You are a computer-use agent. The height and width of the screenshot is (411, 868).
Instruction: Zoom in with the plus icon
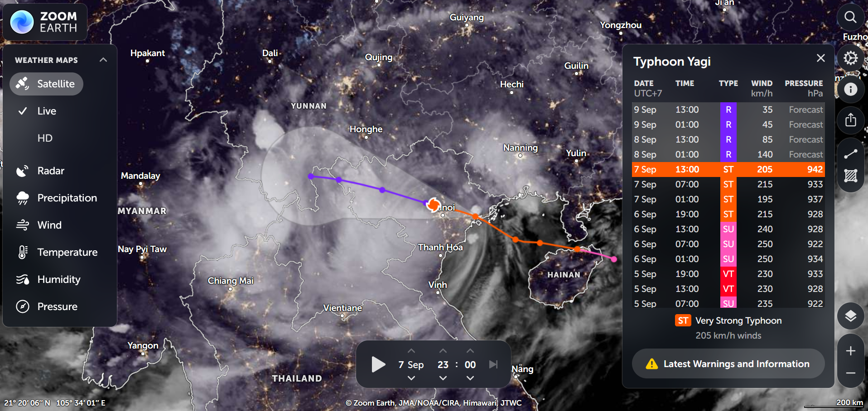[850, 351]
